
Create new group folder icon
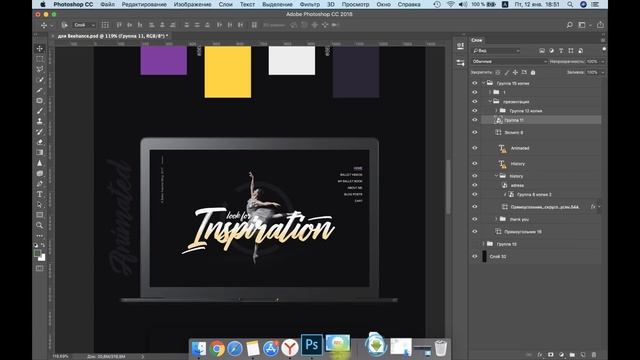point(572,355)
